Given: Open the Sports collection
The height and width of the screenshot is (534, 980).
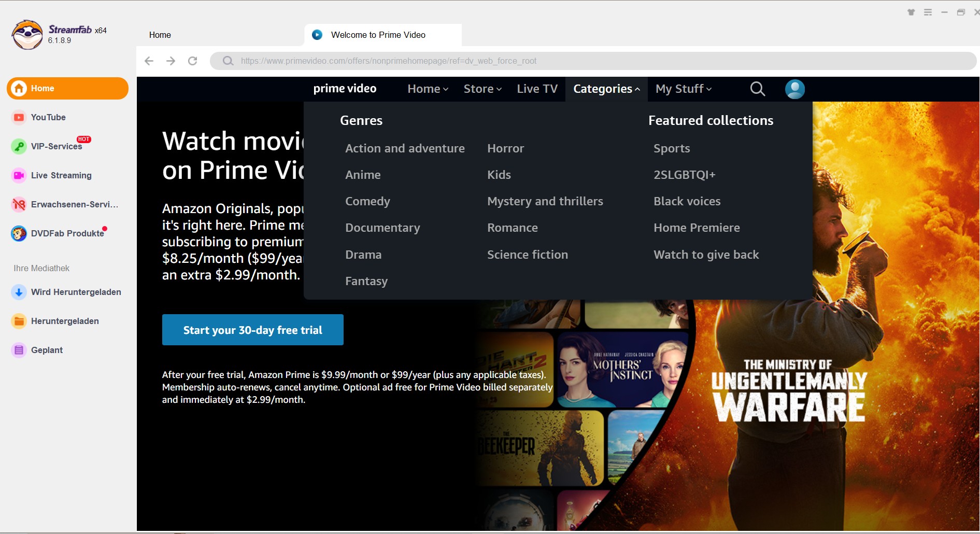Looking at the screenshot, I should 672,148.
